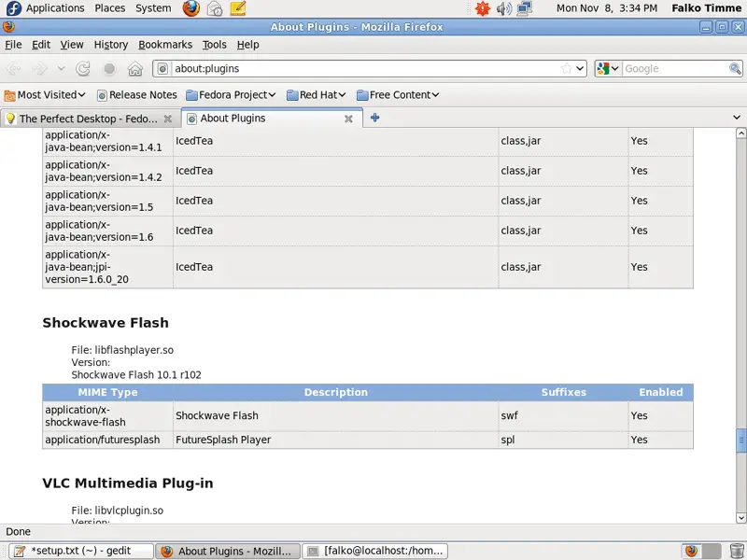
Task: Click the scrollbar down arrow
Action: (741, 518)
